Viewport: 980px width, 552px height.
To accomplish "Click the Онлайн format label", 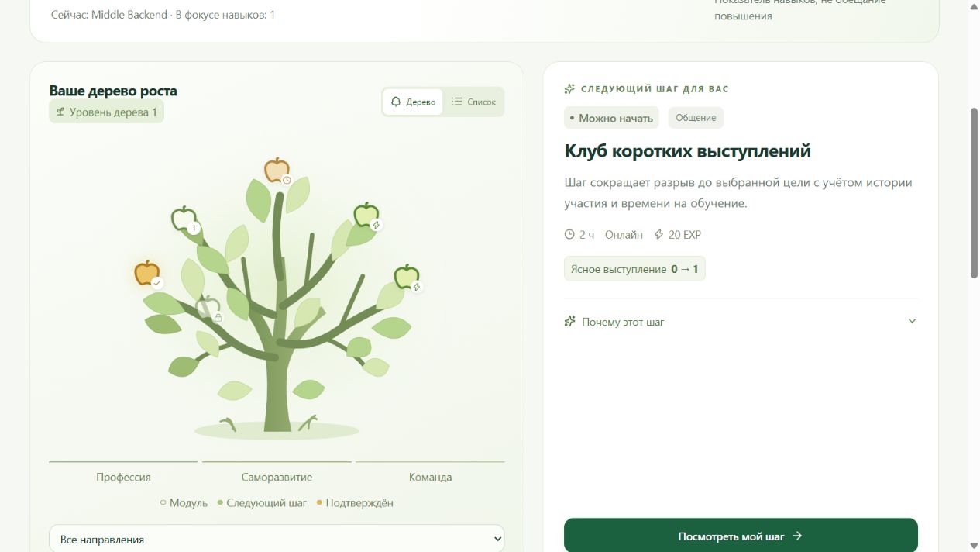I will (x=624, y=234).
